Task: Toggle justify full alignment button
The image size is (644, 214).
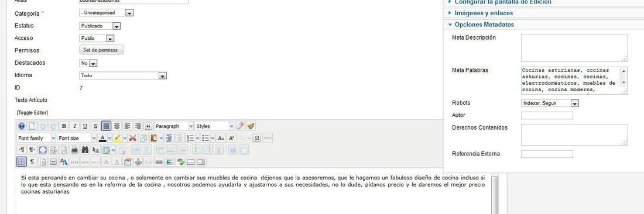Action: click(x=106, y=126)
